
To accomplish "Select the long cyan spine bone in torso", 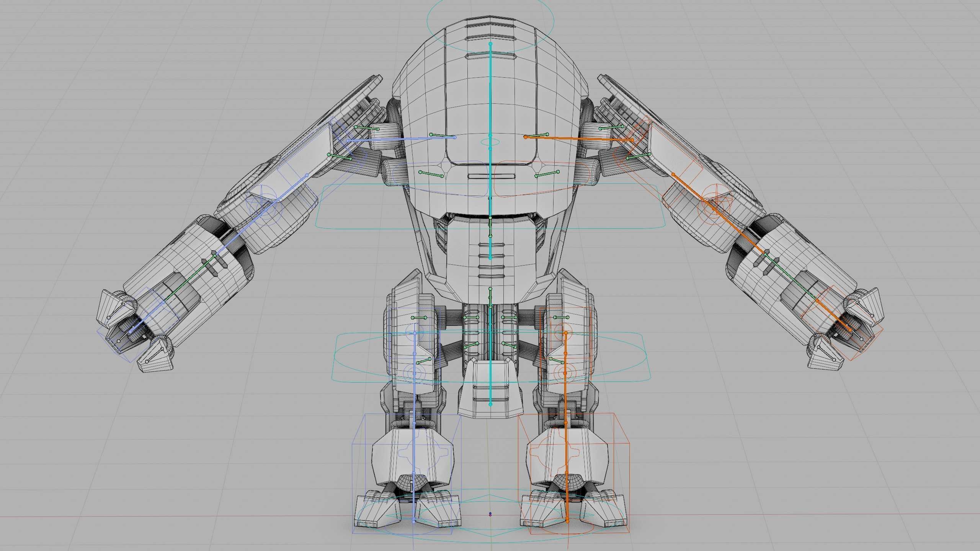I will pos(490,151).
